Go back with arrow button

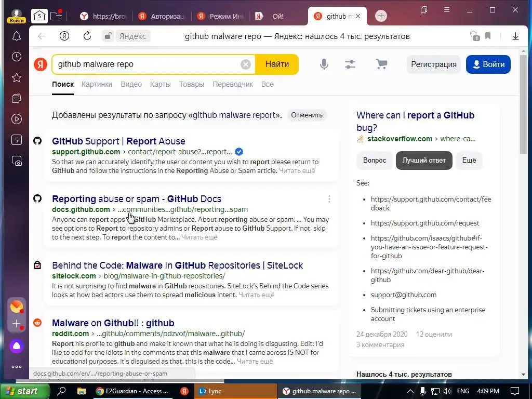pyautogui.click(x=42, y=36)
